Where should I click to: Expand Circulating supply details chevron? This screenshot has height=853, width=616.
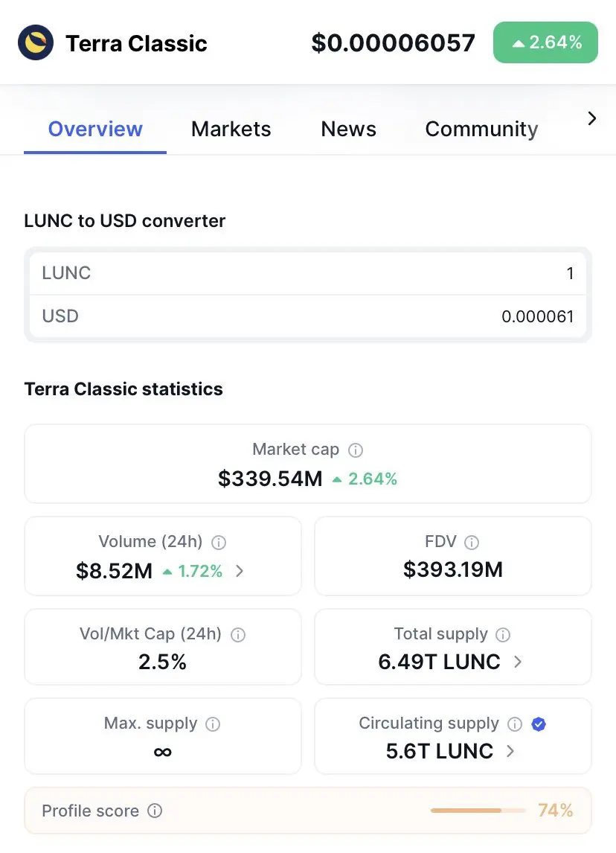[510, 751]
